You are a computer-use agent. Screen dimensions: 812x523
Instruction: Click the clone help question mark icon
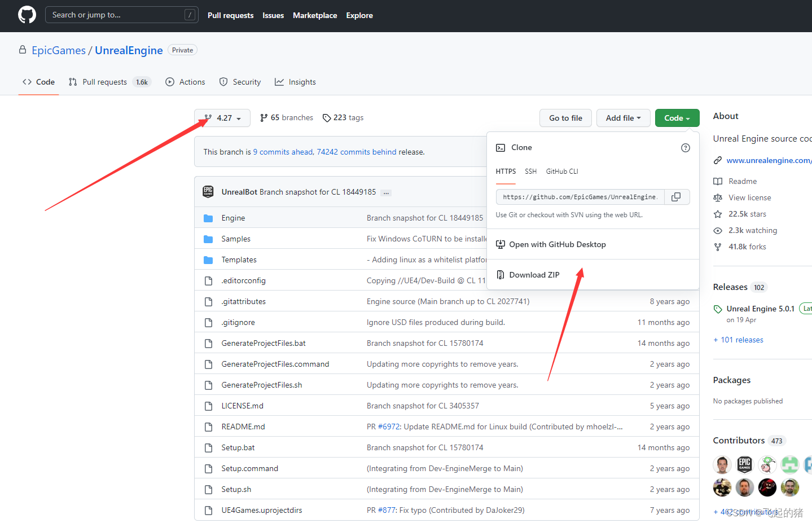tap(685, 148)
